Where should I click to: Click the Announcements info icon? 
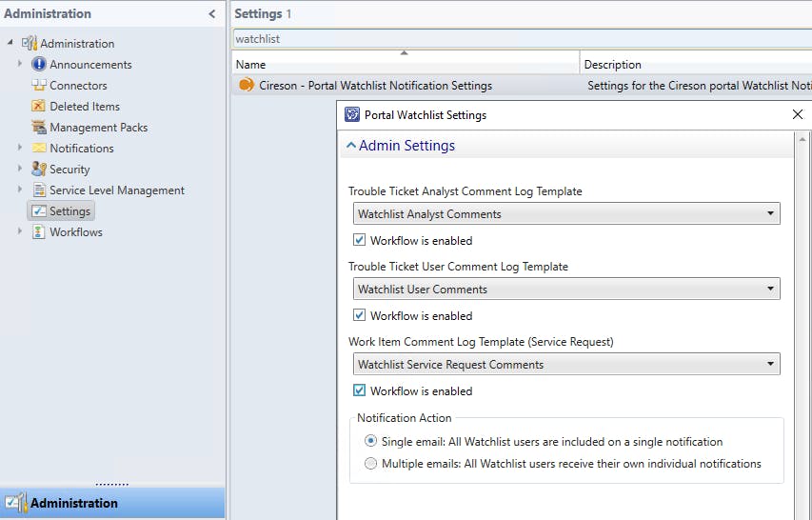point(39,65)
